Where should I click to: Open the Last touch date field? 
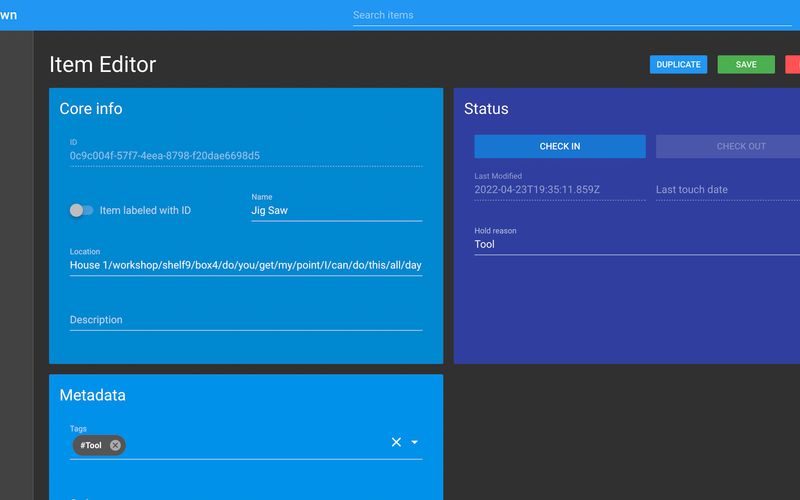click(727, 190)
